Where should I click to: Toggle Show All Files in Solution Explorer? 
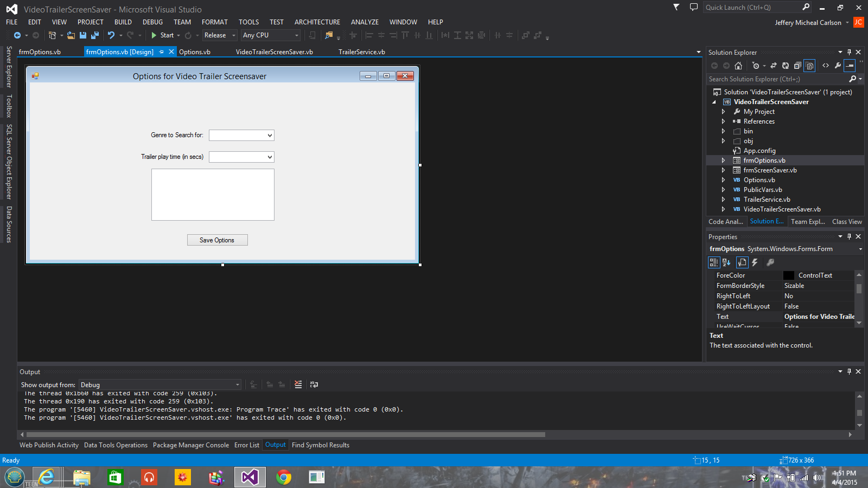pos(809,66)
